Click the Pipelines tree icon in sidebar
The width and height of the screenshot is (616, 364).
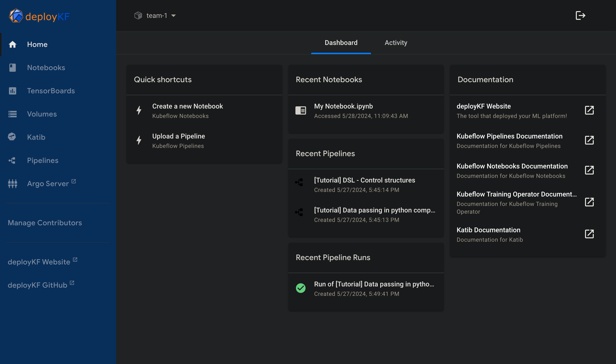[12, 160]
